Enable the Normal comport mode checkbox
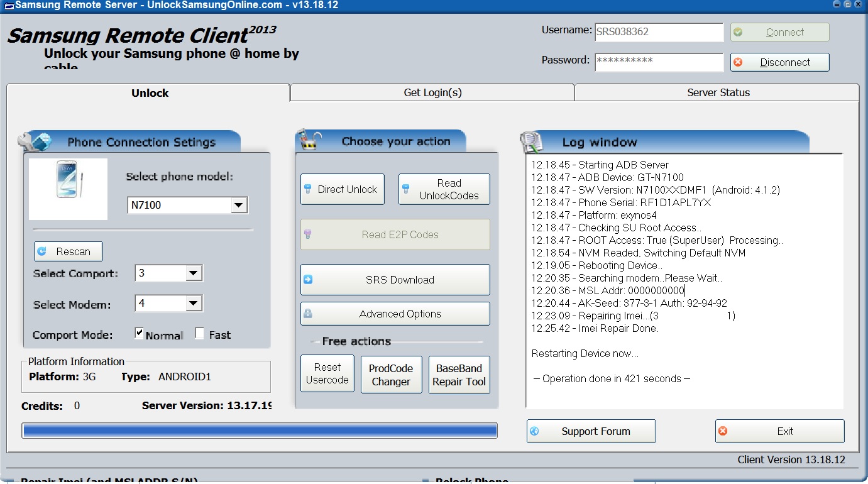The width and height of the screenshot is (868, 484). [x=140, y=334]
